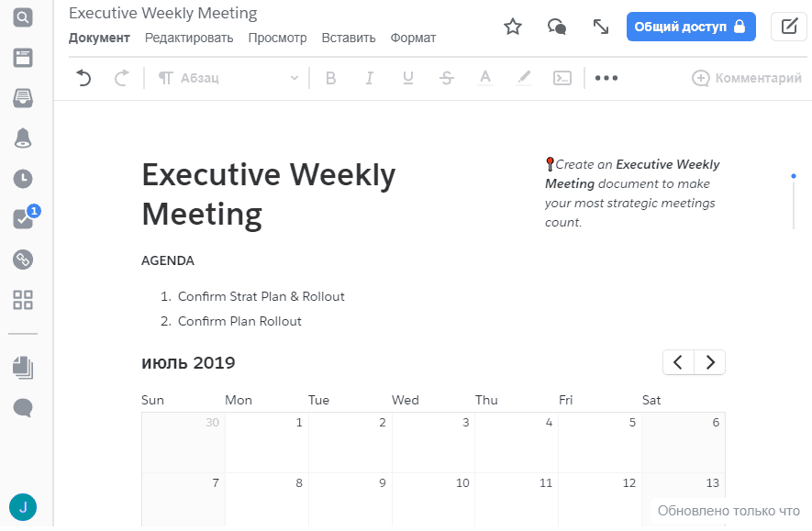Click the undo arrow
Image resolution: width=812 pixels, height=531 pixels.
coord(84,78)
